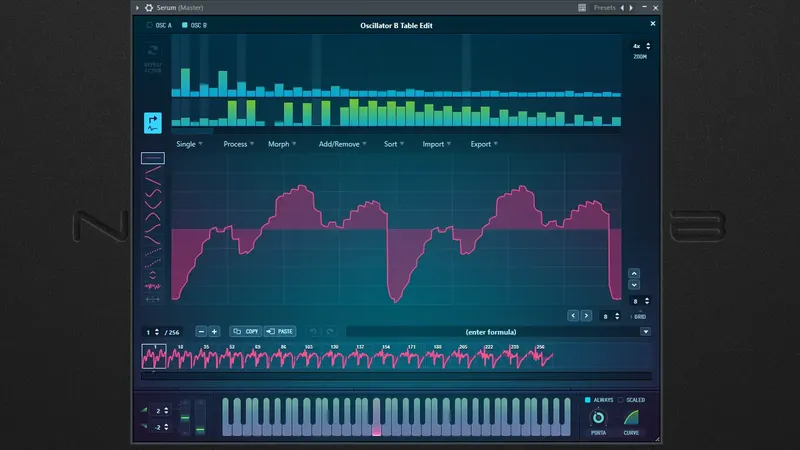Open the Single dropdown menu

pyautogui.click(x=189, y=144)
